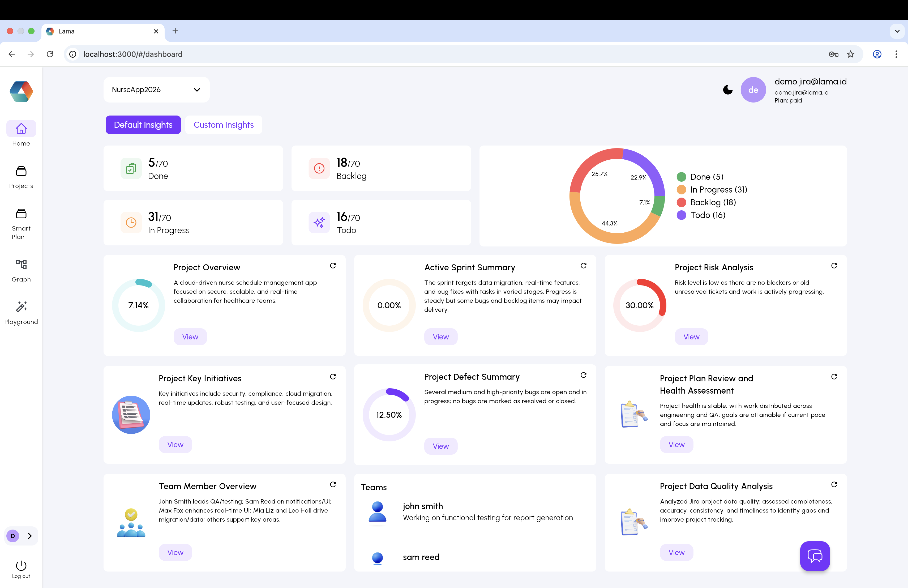
Task: Select the Default Insights tab
Action: [x=143, y=125]
